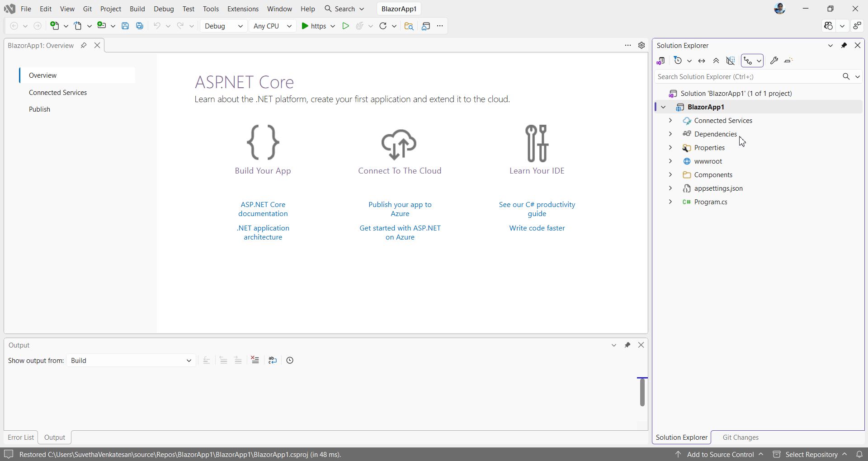This screenshot has height=461, width=868.
Task: Open the Any CPU platform dropdown
Action: click(272, 26)
